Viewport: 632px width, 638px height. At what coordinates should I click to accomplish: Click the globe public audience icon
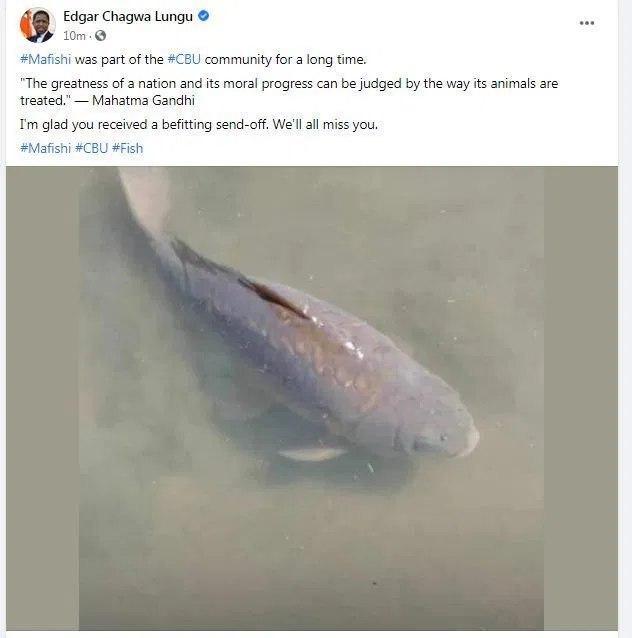101,36
